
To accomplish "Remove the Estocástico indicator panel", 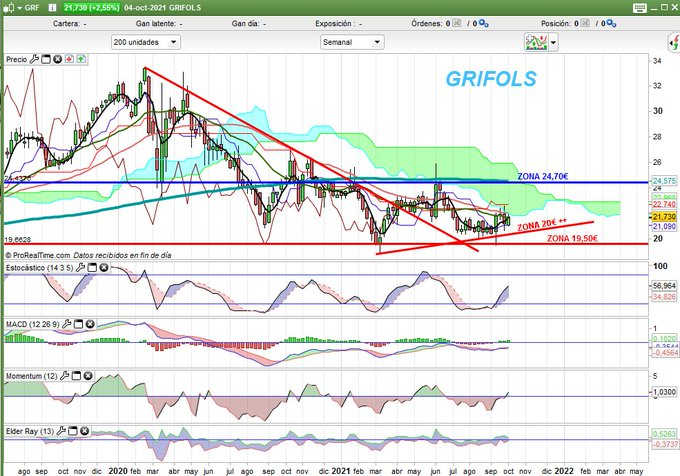I will (x=104, y=268).
